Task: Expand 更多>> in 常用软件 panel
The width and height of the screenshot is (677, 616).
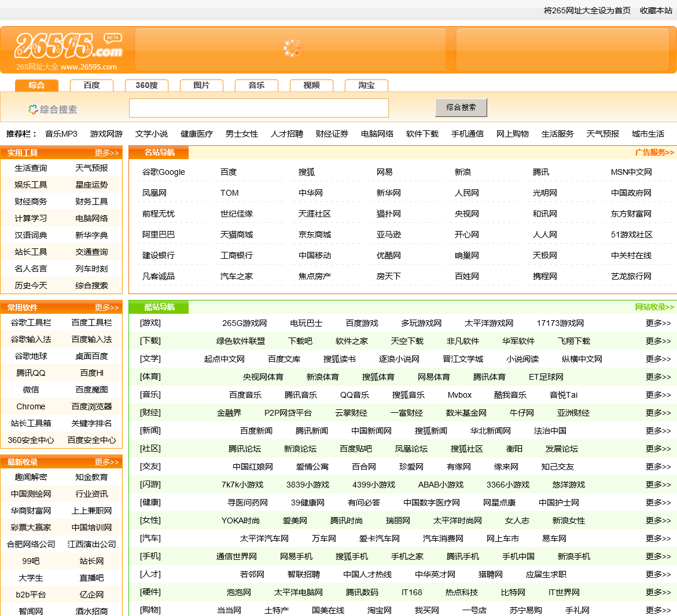Action: click(x=106, y=307)
